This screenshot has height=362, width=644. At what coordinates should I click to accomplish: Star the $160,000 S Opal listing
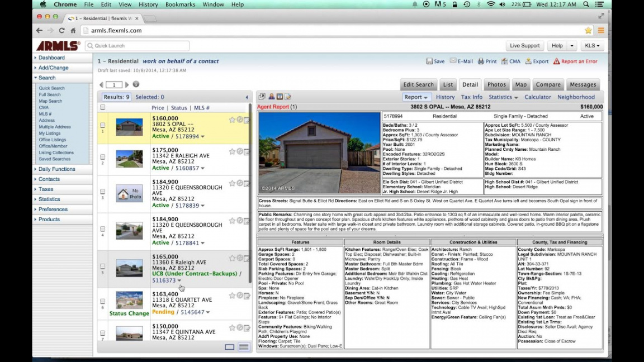point(232,120)
